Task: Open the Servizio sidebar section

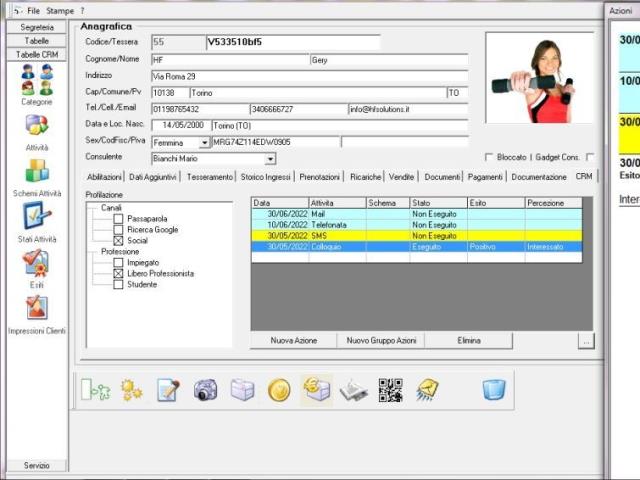Action: (37, 465)
